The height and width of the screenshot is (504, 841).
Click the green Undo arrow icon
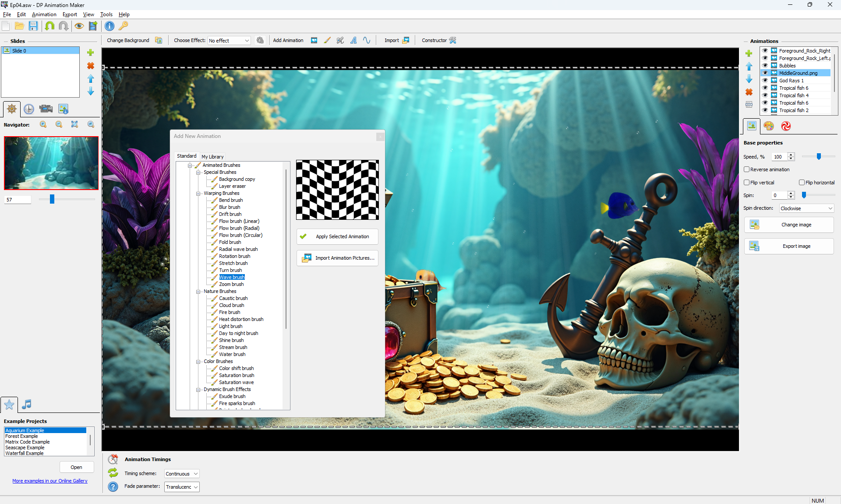click(x=49, y=26)
